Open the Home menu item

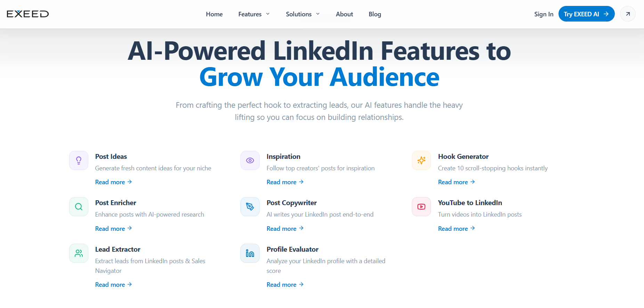click(214, 14)
